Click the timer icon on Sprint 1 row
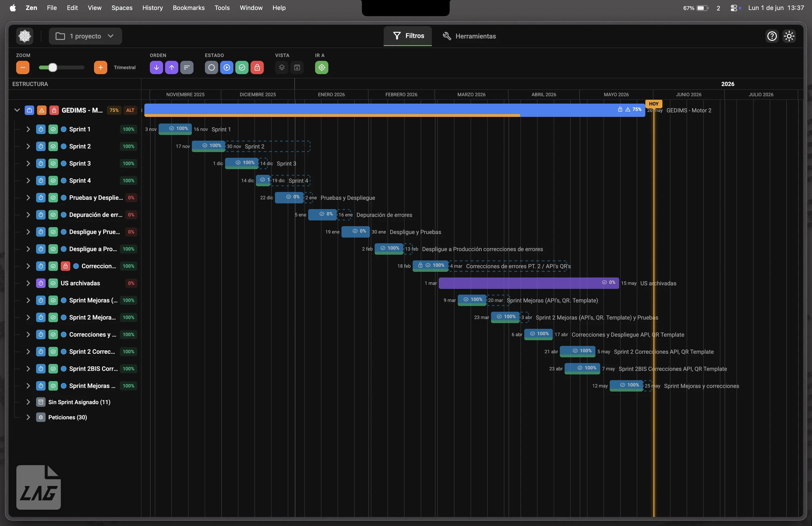 [x=41, y=129]
